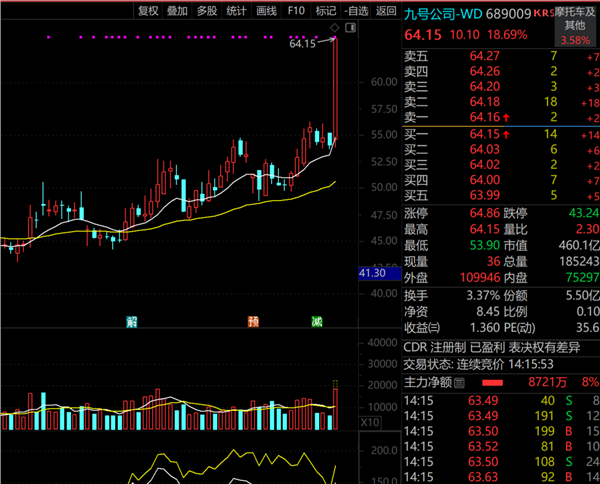
Task: Click the 解 marker on the chart
Action: click(x=132, y=322)
